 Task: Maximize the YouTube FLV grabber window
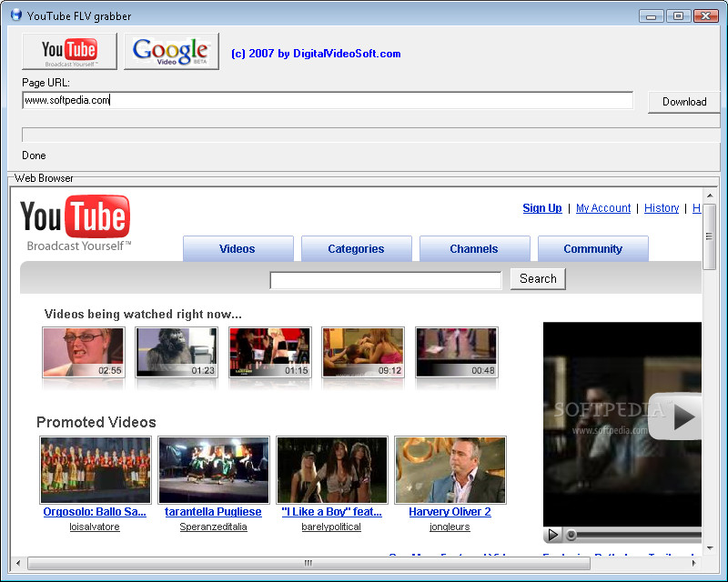(678, 16)
